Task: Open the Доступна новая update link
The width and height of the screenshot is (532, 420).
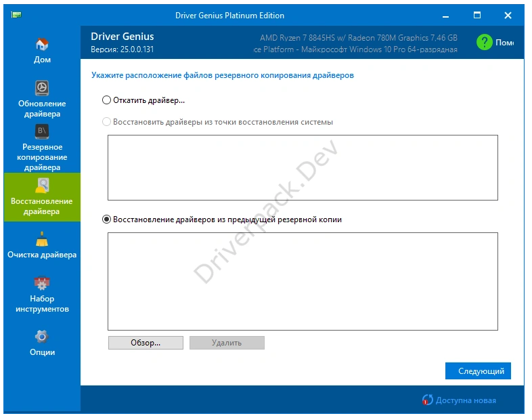Action: click(466, 400)
